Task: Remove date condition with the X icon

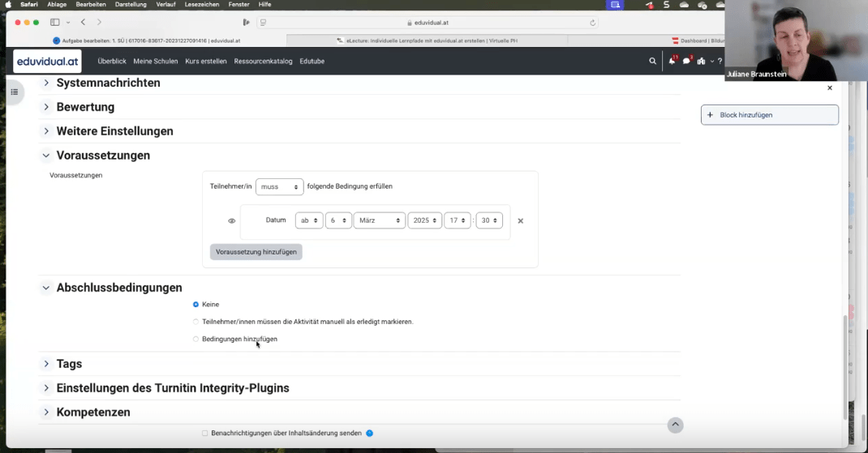Action: coord(521,220)
